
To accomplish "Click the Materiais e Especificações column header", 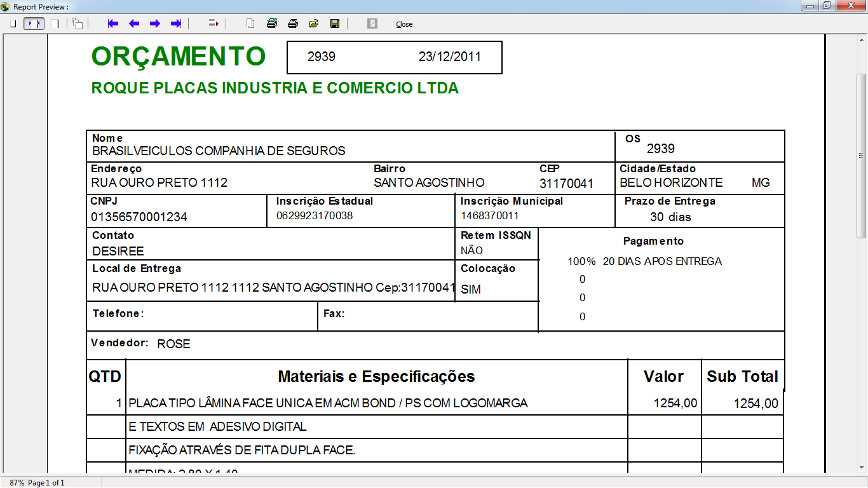I will pos(377,376).
